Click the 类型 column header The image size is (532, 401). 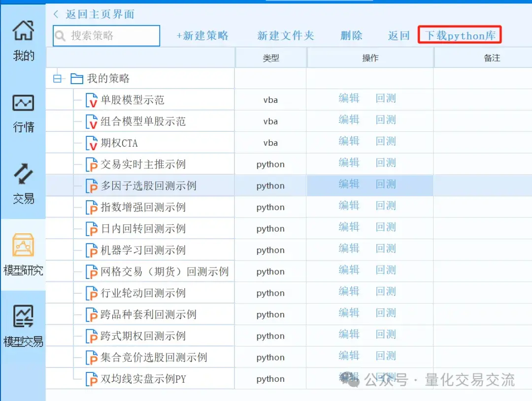click(x=271, y=58)
